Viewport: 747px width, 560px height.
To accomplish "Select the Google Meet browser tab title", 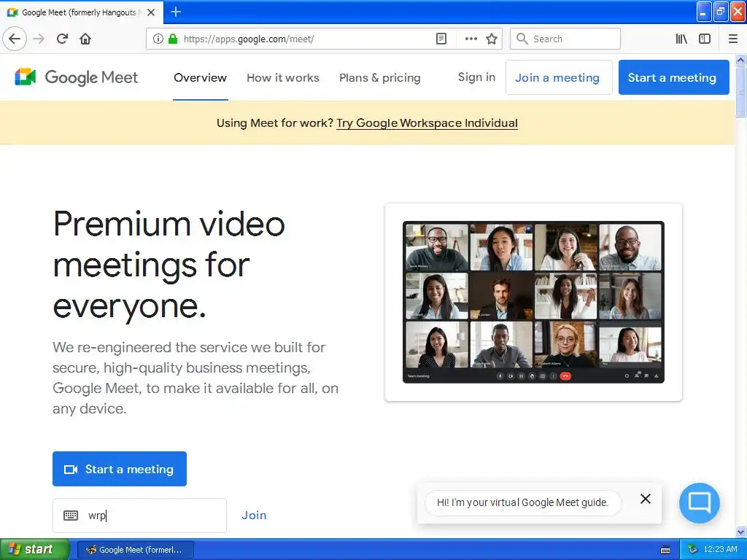I will click(80, 12).
